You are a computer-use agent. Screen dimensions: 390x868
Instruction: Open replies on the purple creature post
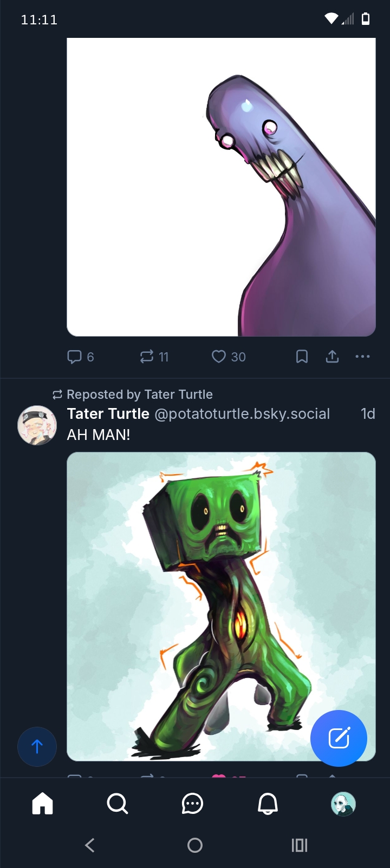coord(80,357)
